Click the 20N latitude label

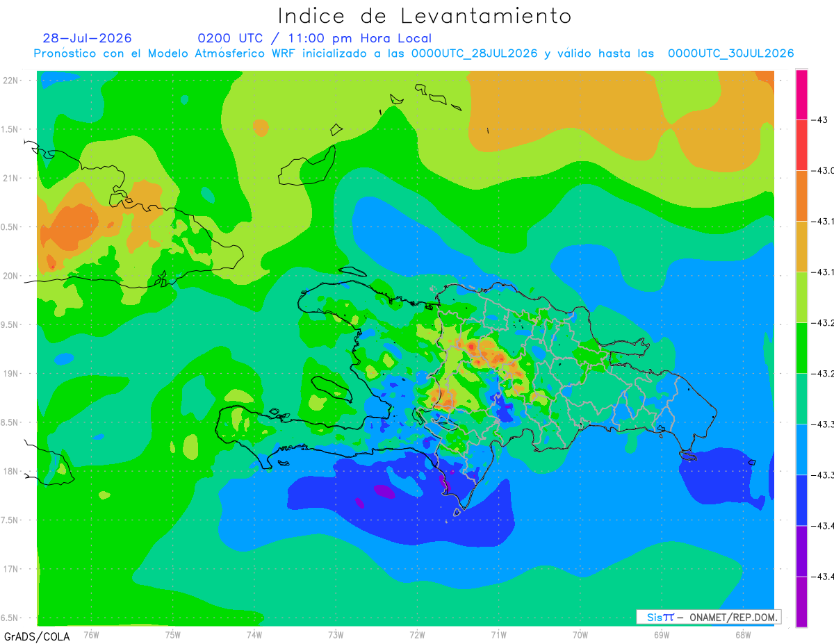point(12,276)
